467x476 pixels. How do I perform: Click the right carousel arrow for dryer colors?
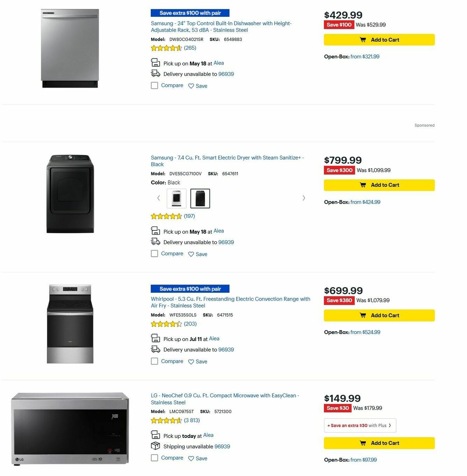(304, 198)
